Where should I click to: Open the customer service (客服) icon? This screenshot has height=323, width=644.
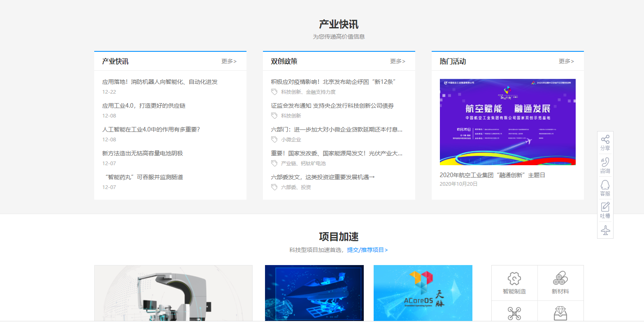[605, 185]
